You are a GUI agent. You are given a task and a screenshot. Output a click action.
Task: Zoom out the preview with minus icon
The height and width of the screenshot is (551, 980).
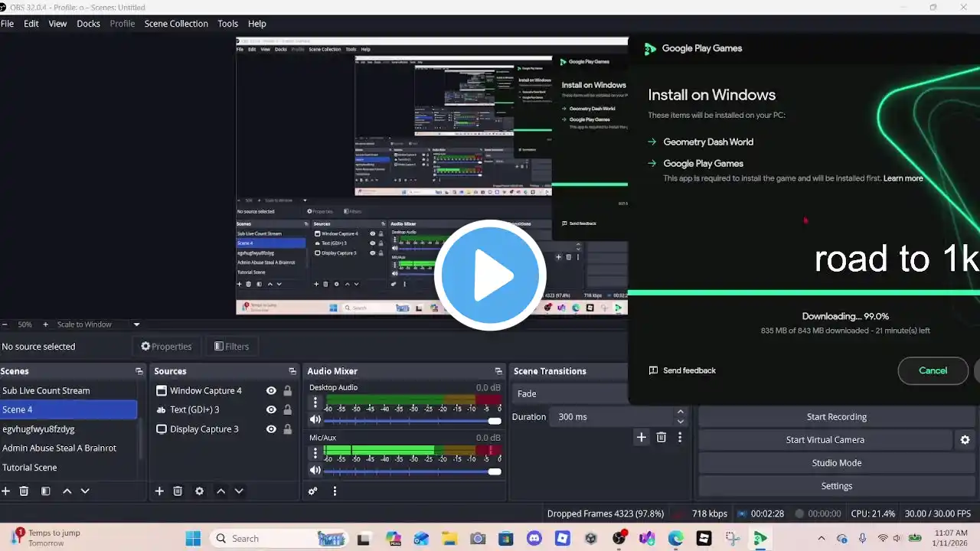coord(5,324)
